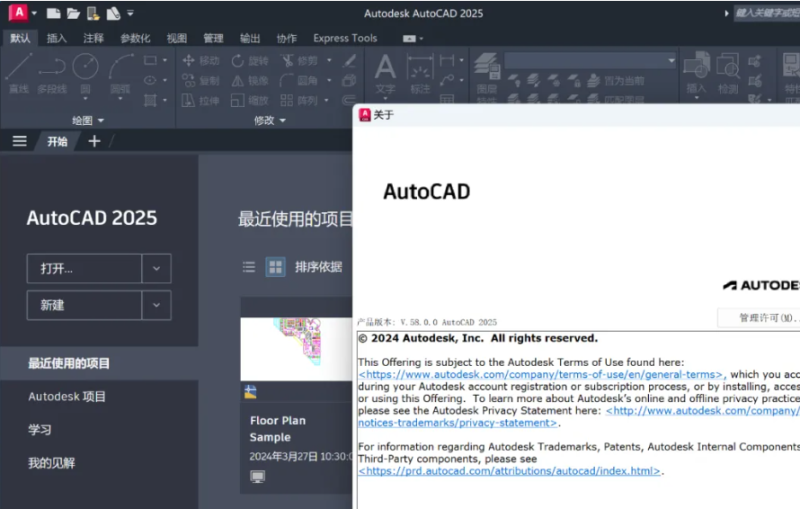Open the layer selection combo box
800x509 pixels.
pyautogui.click(x=590, y=60)
